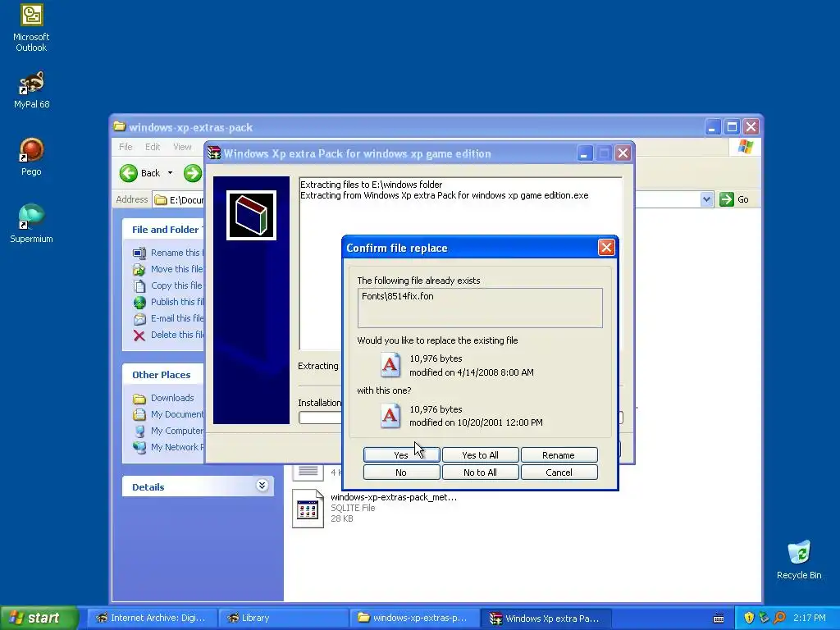Screen dimensions: 840x630
Task: Switch to windows-xp-extras-pack taskbar folder
Action: pos(415,618)
